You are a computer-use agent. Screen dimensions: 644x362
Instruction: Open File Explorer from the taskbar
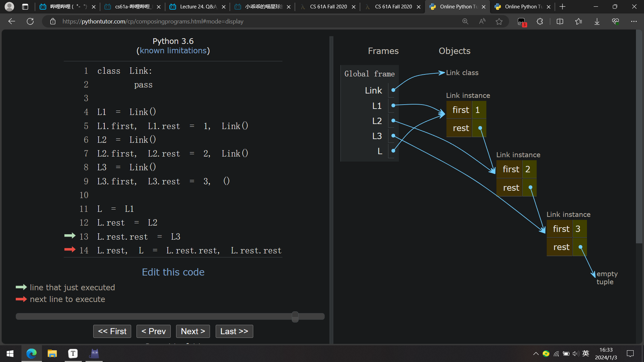(x=52, y=354)
